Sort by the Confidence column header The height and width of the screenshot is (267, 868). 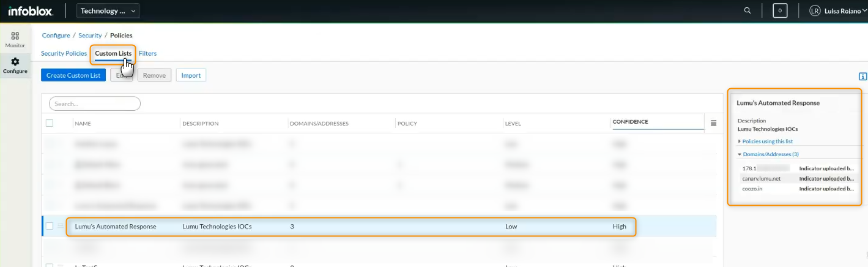pos(630,122)
